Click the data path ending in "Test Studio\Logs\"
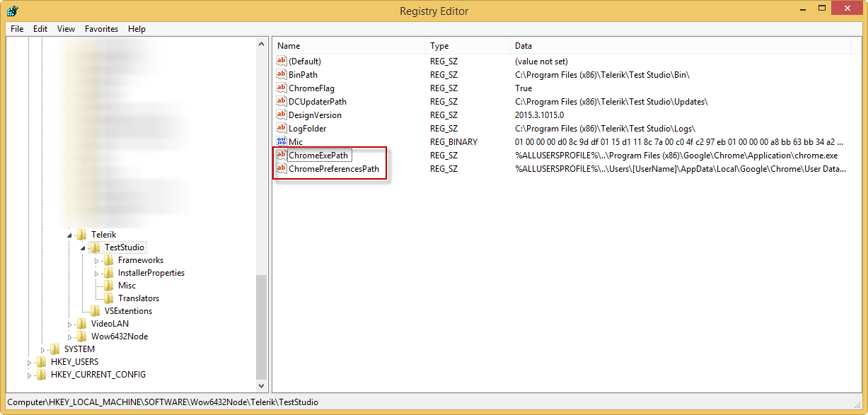This screenshot has height=415, width=868. (605, 129)
